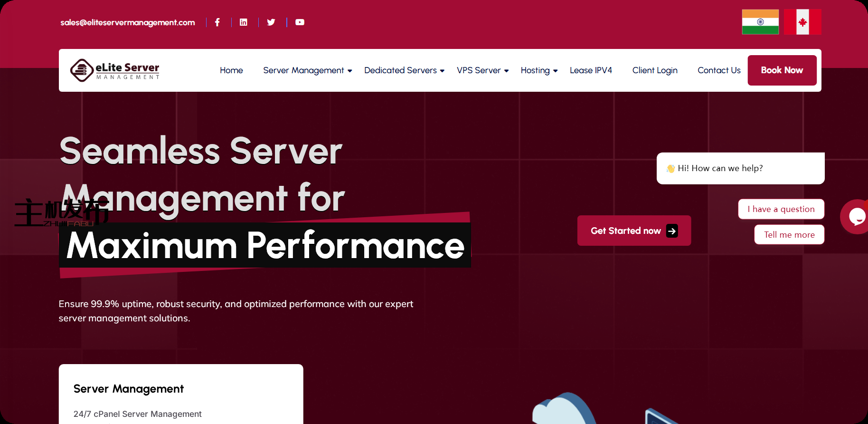Choose the 'I have a question' chat option
This screenshot has height=424, width=868.
(781, 209)
